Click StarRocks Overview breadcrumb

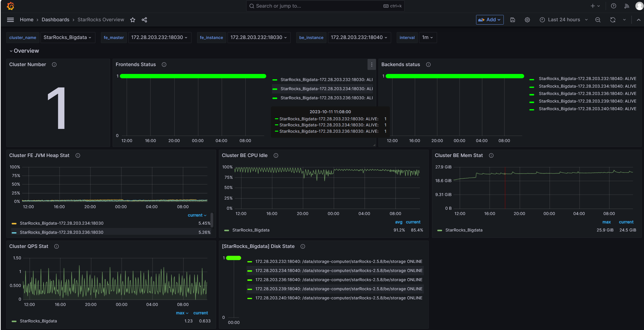click(x=101, y=20)
